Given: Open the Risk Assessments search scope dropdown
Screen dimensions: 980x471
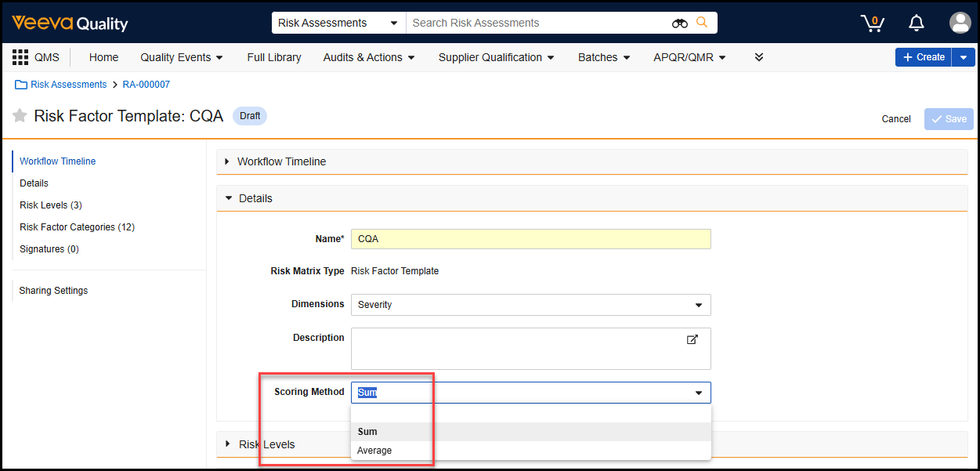Looking at the screenshot, I should pos(338,23).
